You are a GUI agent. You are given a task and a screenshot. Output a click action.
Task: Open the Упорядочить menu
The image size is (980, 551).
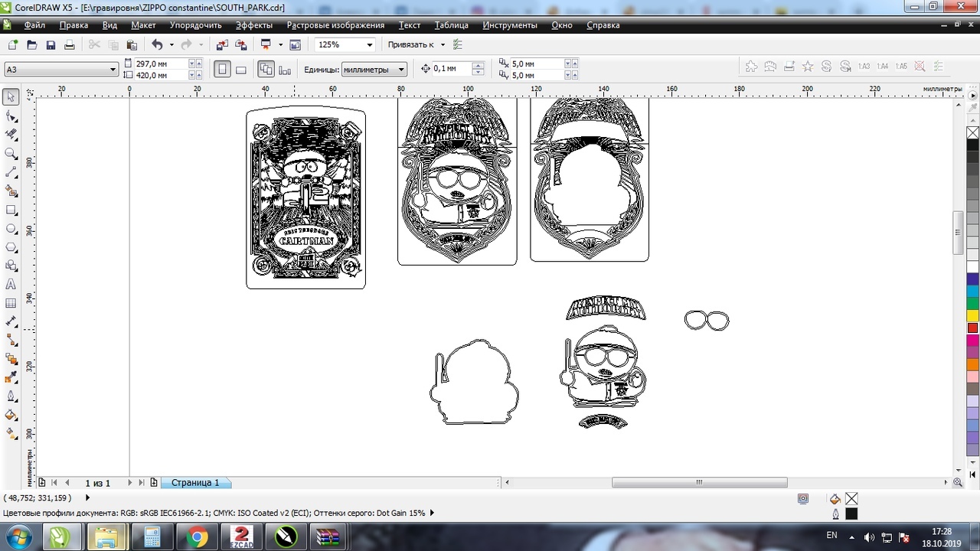pyautogui.click(x=196, y=25)
